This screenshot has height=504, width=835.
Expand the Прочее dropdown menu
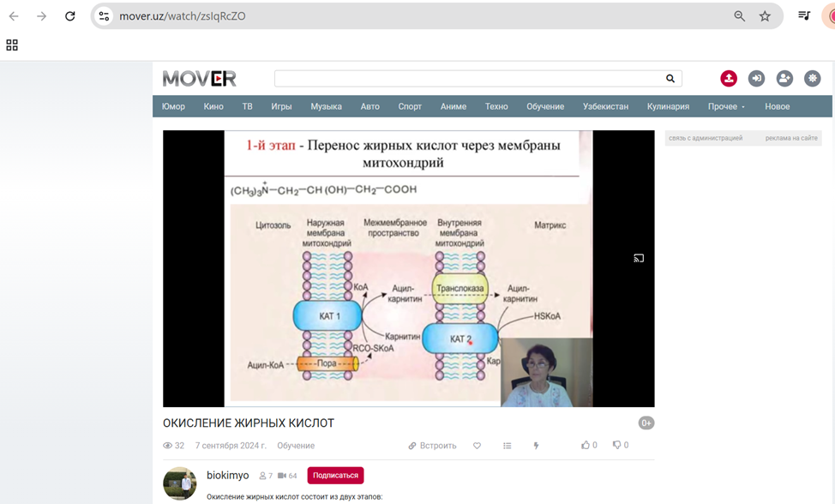click(726, 107)
